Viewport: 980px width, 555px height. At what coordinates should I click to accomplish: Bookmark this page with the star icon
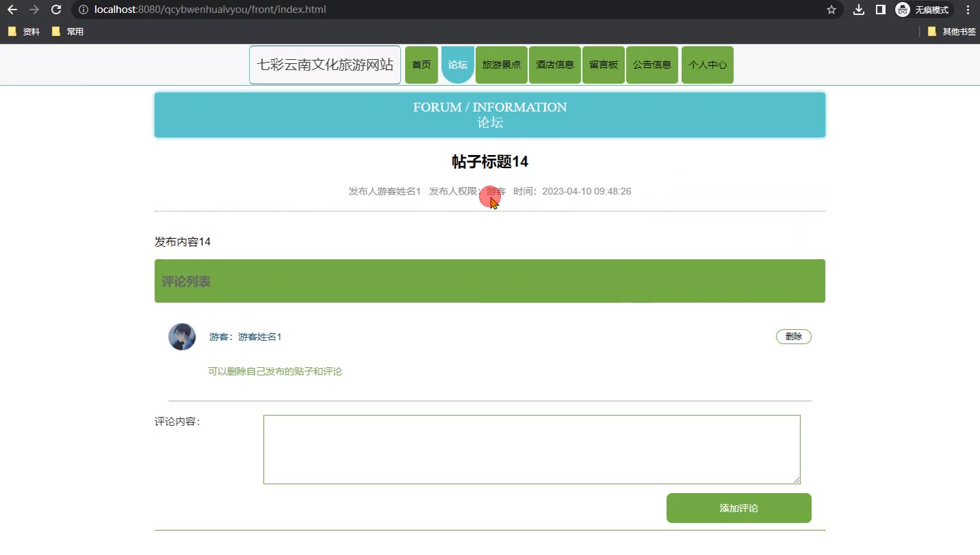pyautogui.click(x=831, y=10)
